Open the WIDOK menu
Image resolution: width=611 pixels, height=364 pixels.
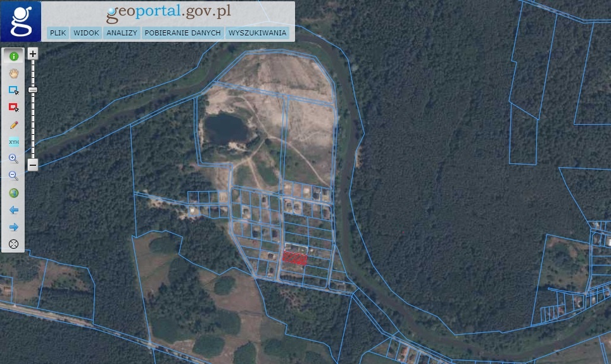click(87, 33)
